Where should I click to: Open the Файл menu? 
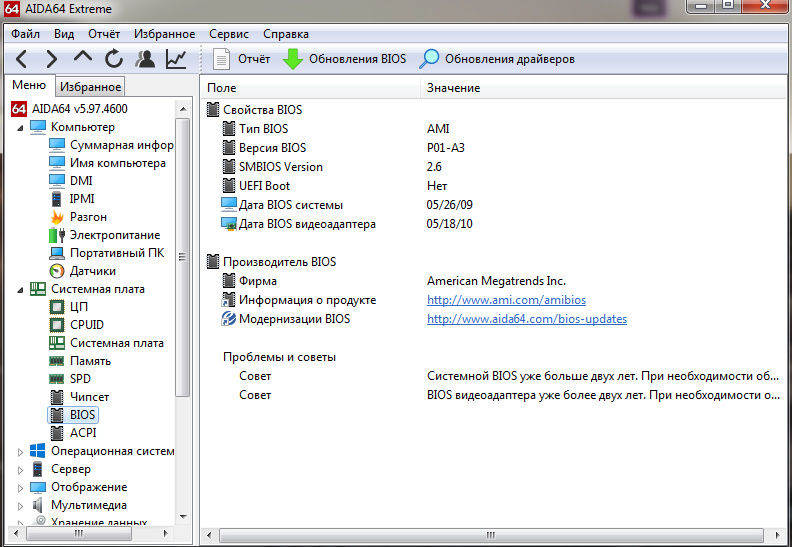click(x=25, y=34)
